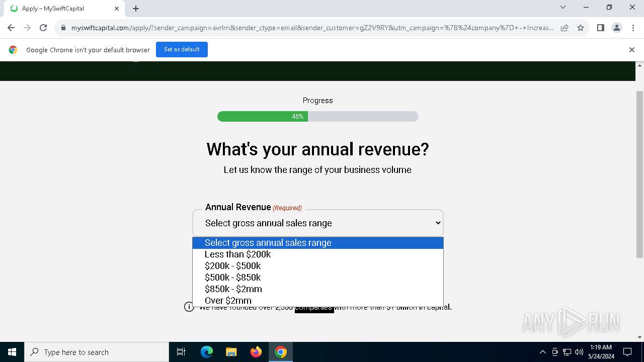Viewport: 644px width, 362px height.
Task: Open File Explorer from taskbar
Action: tap(231, 352)
